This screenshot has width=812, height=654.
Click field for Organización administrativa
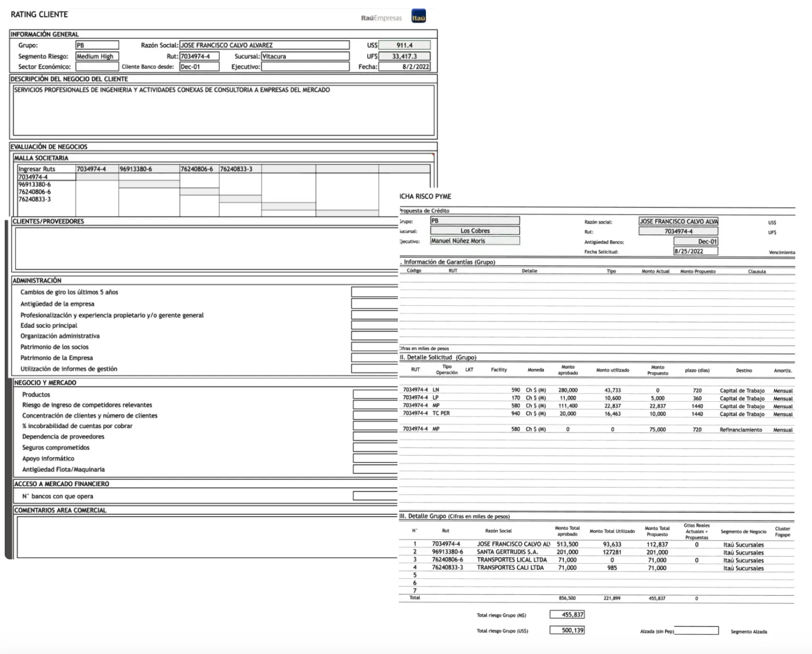tap(375, 336)
